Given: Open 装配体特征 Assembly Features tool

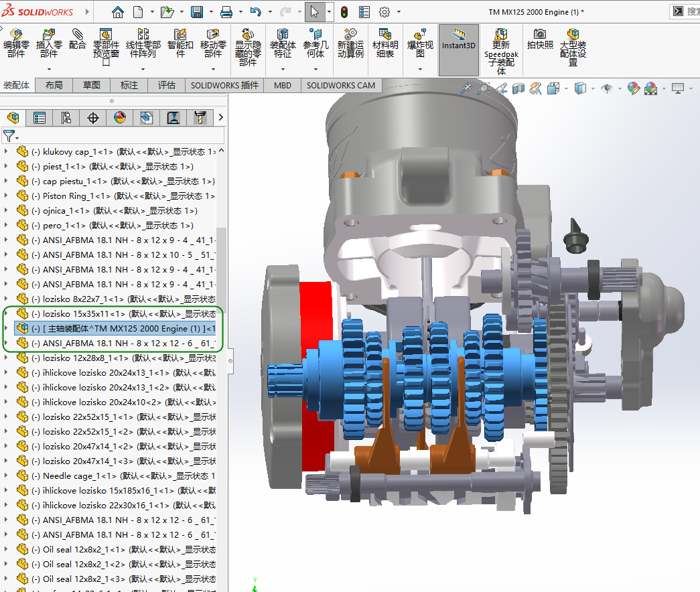Looking at the screenshot, I should point(283,44).
